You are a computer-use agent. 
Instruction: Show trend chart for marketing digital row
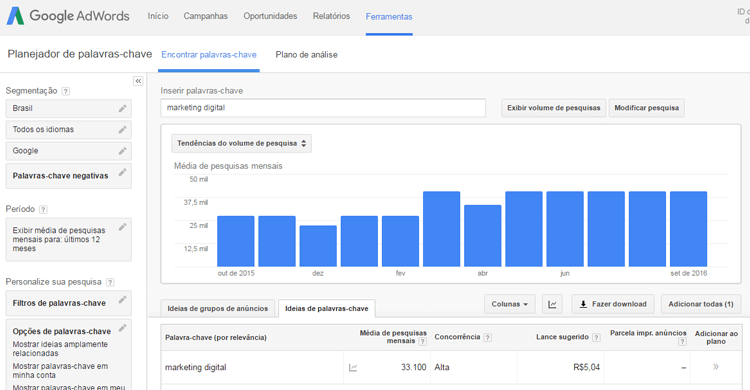(353, 368)
